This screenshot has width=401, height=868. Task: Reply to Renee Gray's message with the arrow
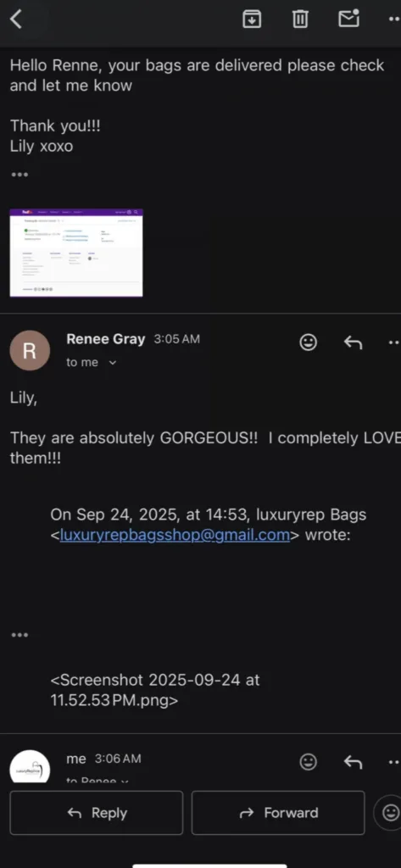tap(353, 342)
